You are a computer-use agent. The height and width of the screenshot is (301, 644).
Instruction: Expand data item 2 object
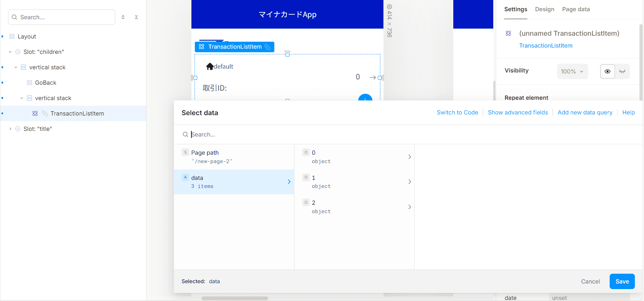click(x=409, y=207)
